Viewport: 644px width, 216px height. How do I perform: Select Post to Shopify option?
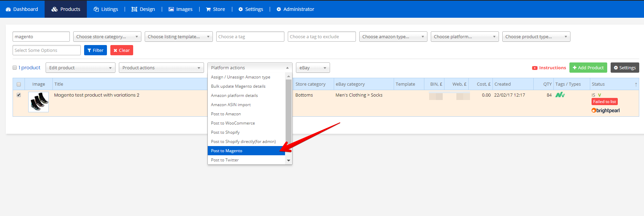[x=246, y=132]
